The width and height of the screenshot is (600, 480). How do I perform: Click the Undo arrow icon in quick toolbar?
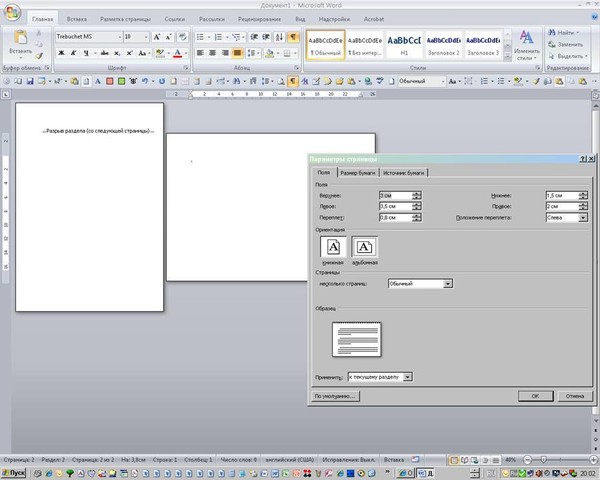coord(145,81)
